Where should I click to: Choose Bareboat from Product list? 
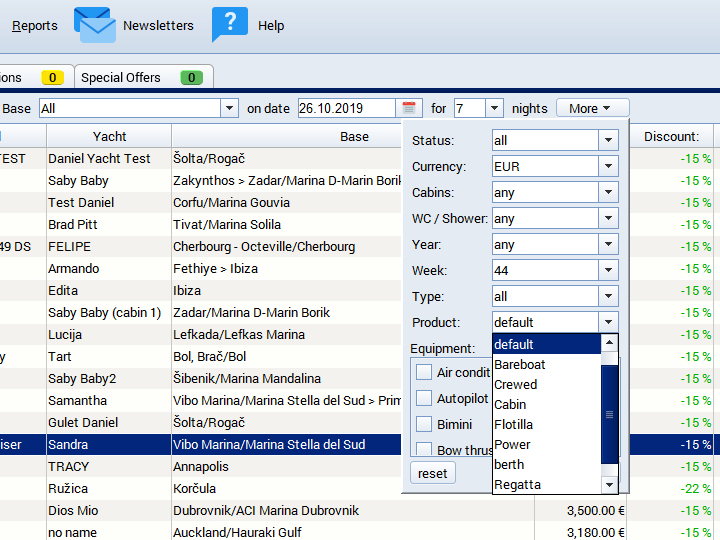pos(520,364)
